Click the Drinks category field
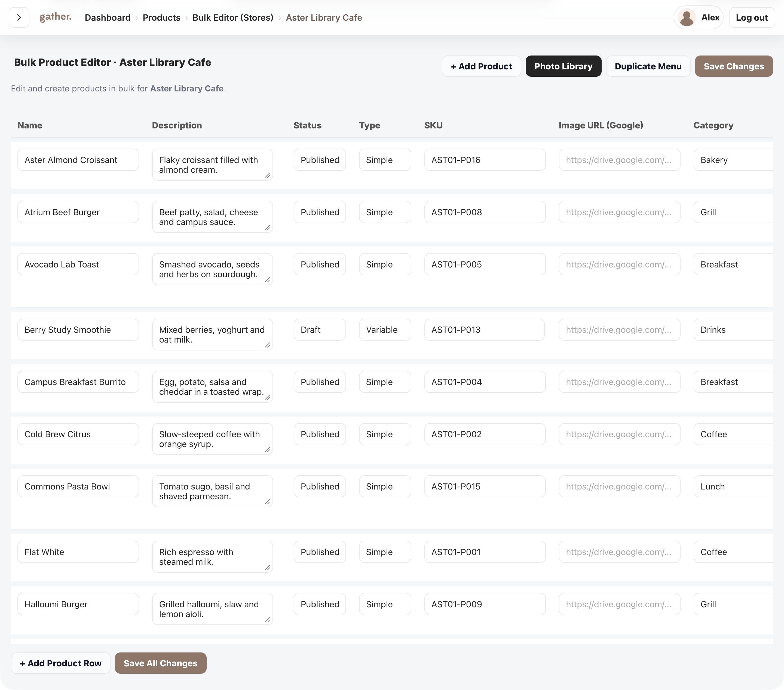This screenshot has height=690, width=784. coord(733,330)
